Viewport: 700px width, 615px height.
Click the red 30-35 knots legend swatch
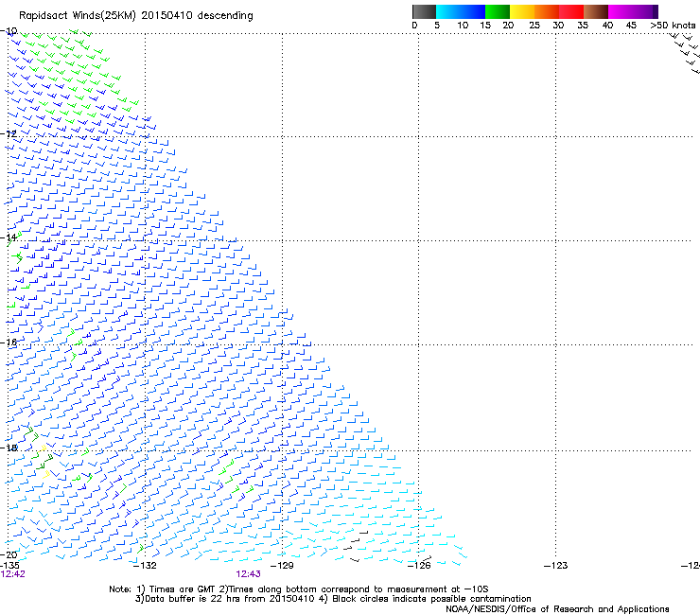571,11
